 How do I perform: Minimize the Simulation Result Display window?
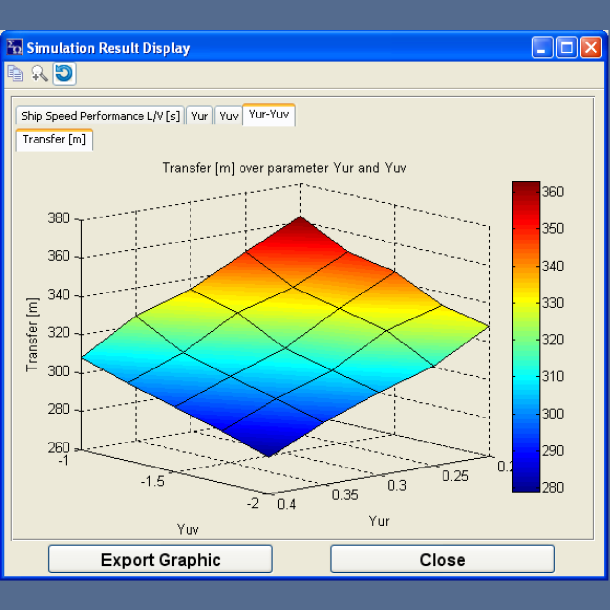click(x=543, y=48)
